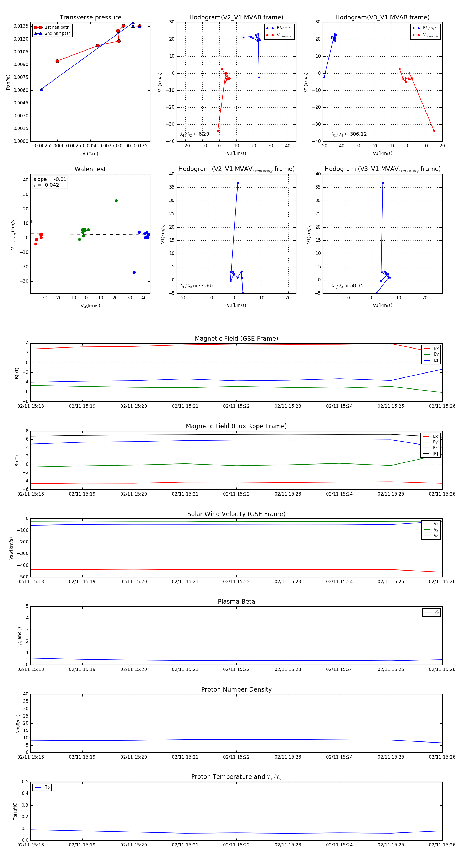Select the 'By' legend entry in GSE field plot
The width and height of the screenshot is (473, 868).
(x=431, y=354)
